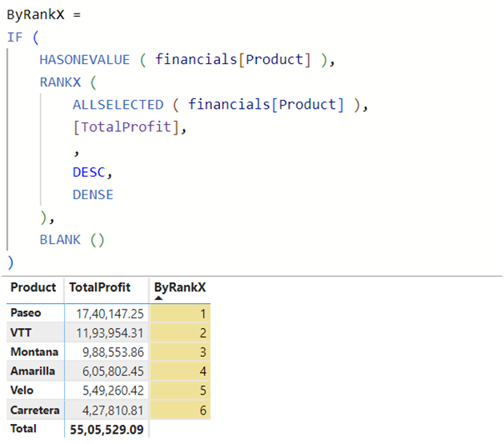The image size is (504, 444).
Task: Click the total 55,05,529.09 value
Action: (x=106, y=430)
